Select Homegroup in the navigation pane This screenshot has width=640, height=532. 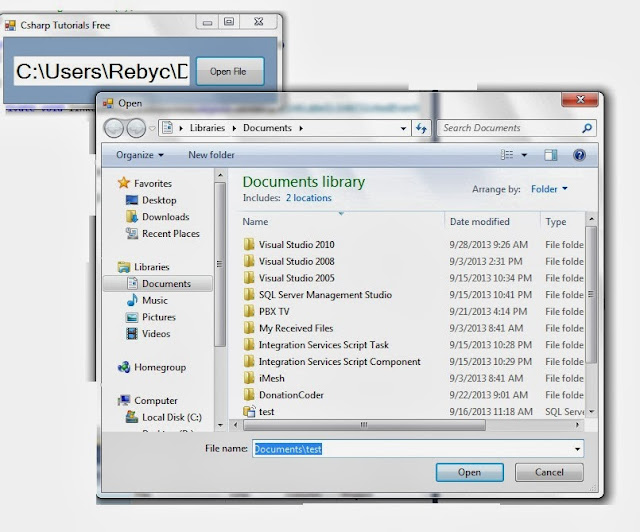pos(152,367)
